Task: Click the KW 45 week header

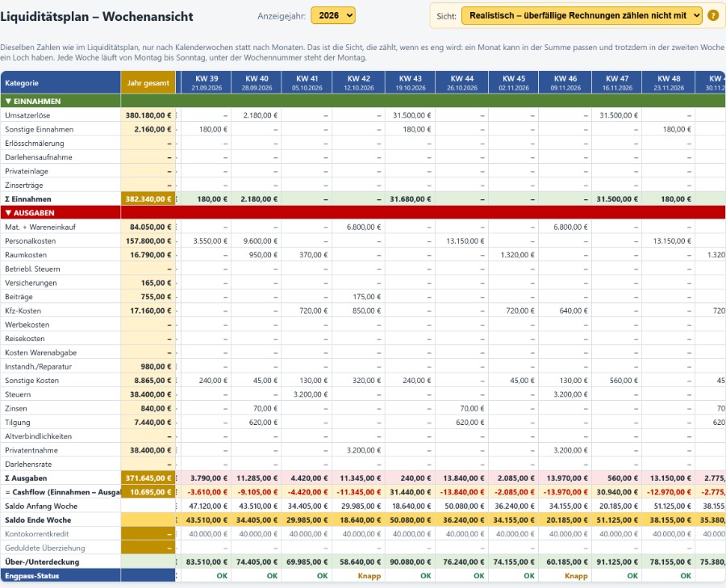Action: 514,83
